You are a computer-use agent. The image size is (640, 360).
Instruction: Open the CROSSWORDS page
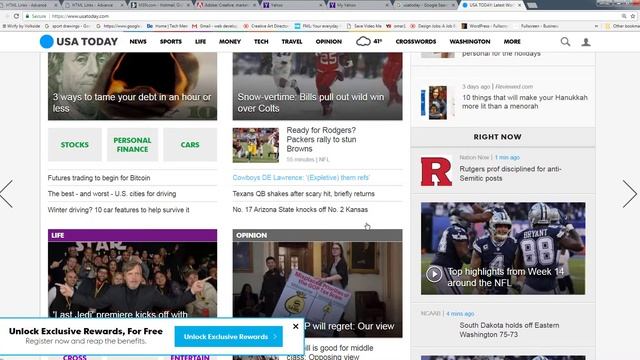[416, 42]
